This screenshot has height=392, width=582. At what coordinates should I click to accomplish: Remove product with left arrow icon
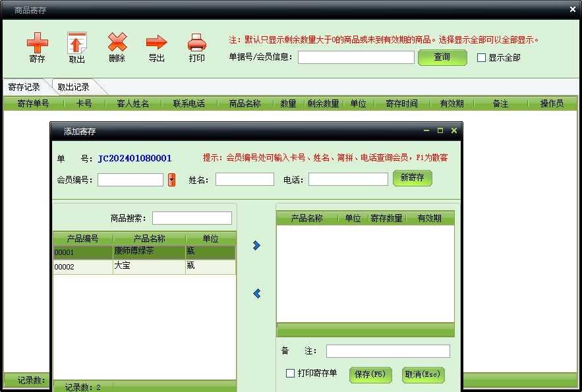coord(256,294)
